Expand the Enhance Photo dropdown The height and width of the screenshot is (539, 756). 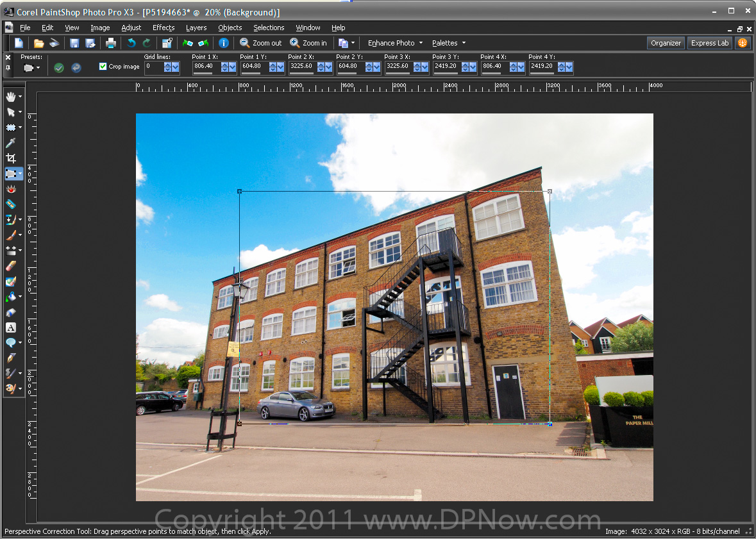395,43
